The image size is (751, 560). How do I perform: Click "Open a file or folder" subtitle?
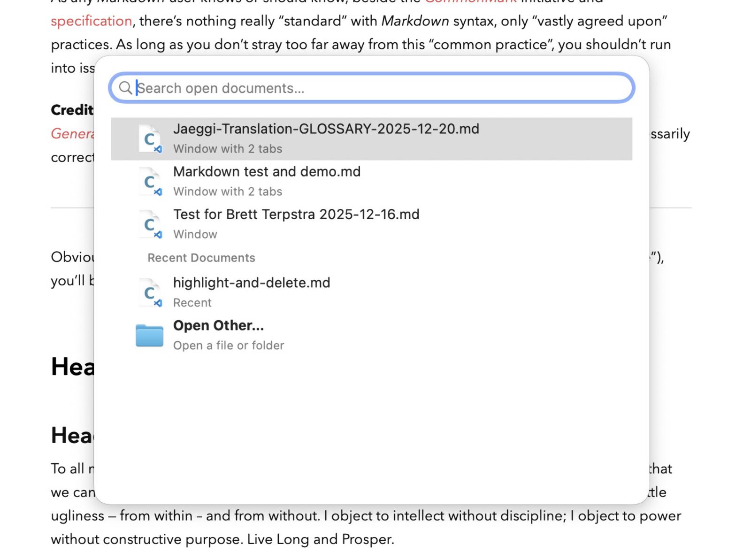tap(229, 345)
